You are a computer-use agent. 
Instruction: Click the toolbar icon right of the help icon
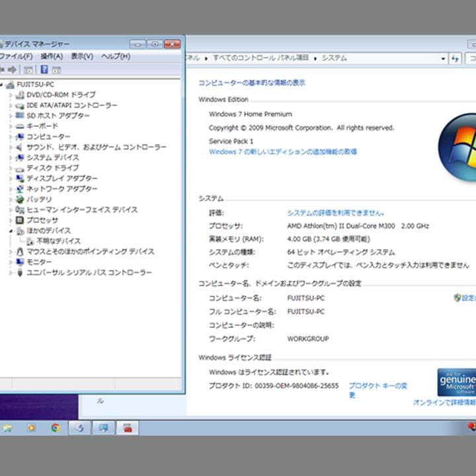click(56, 70)
